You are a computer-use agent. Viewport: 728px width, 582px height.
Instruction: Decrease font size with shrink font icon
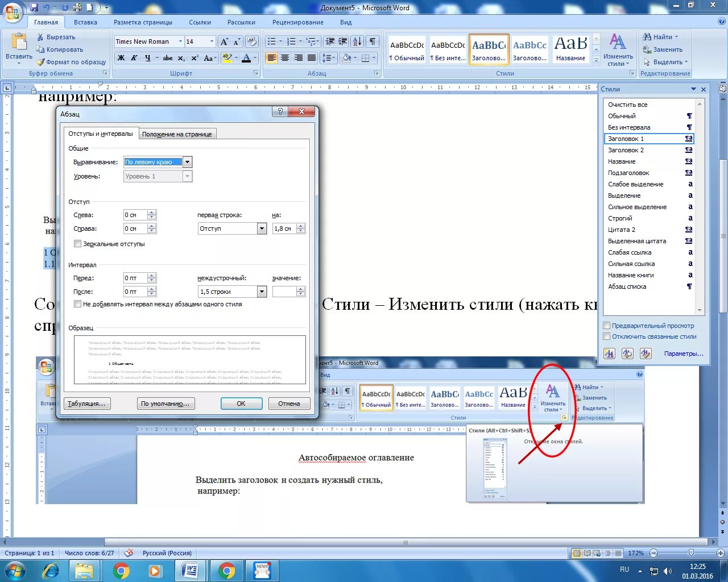[x=237, y=41]
